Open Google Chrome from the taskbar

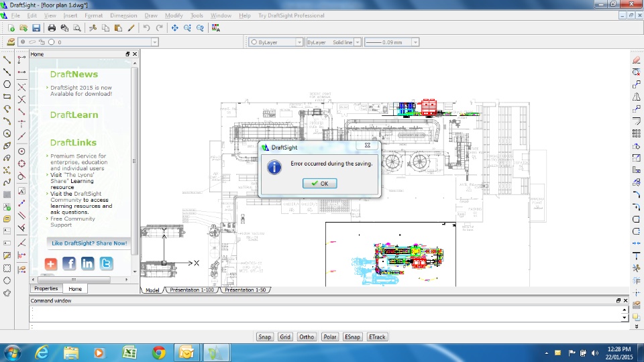pyautogui.click(x=158, y=353)
